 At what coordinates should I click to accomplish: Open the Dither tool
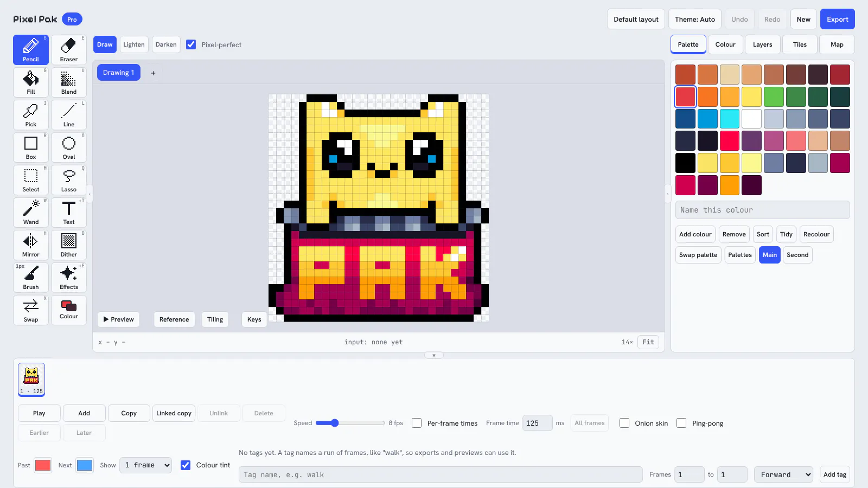(x=69, y=245)
